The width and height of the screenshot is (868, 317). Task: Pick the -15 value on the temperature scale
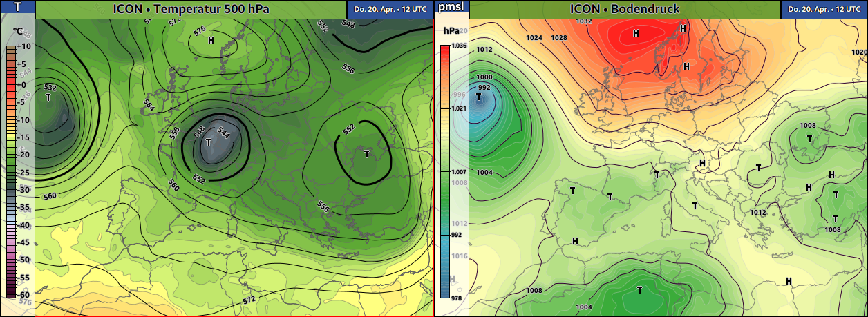pyautogui.click(x=23, y=137)
